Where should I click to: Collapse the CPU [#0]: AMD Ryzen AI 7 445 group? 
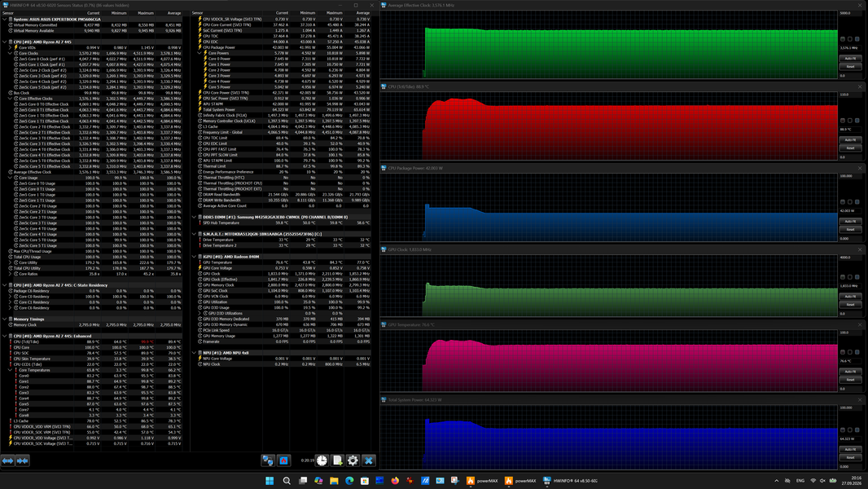(x=4, y=42)
